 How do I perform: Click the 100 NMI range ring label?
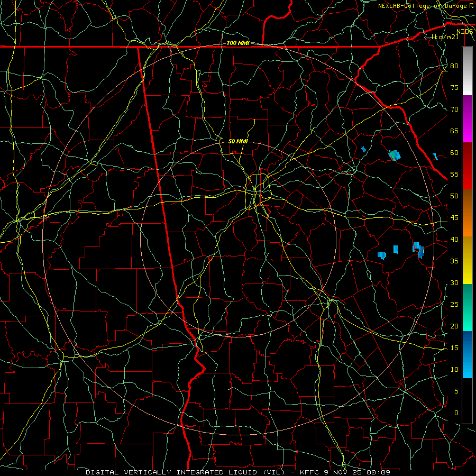238,43
